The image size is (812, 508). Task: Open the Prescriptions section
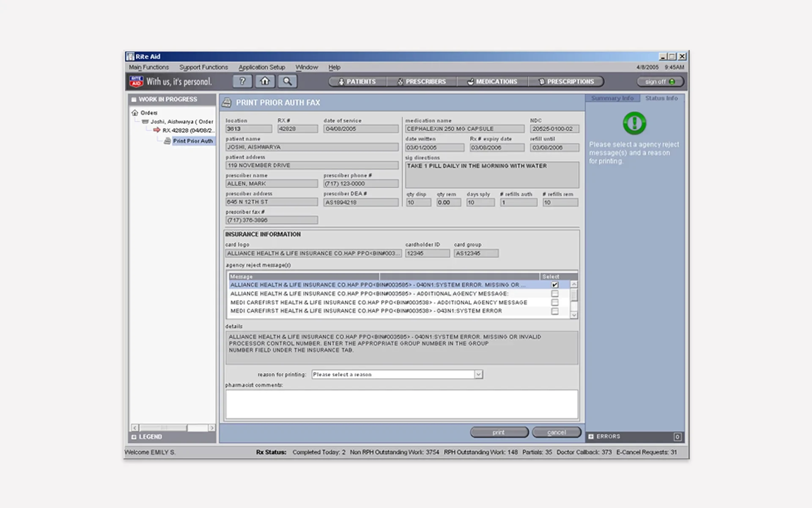[566, 81]
